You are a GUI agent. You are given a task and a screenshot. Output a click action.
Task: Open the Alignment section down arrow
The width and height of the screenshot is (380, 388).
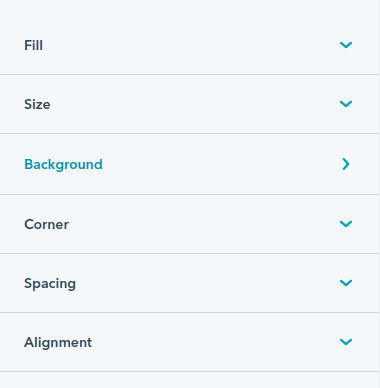point(346,342)
